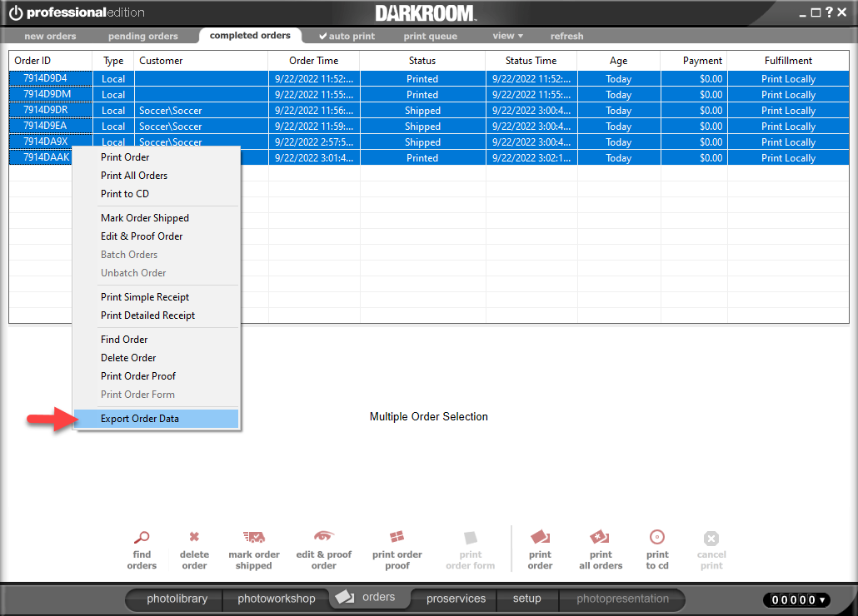This screenshot has width=858, height=616.
Task: Open the proservices section
Action: point(456,599)
